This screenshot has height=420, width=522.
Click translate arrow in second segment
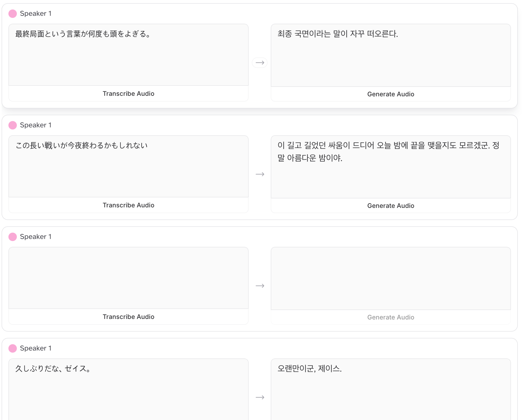[x=260, y=174]
